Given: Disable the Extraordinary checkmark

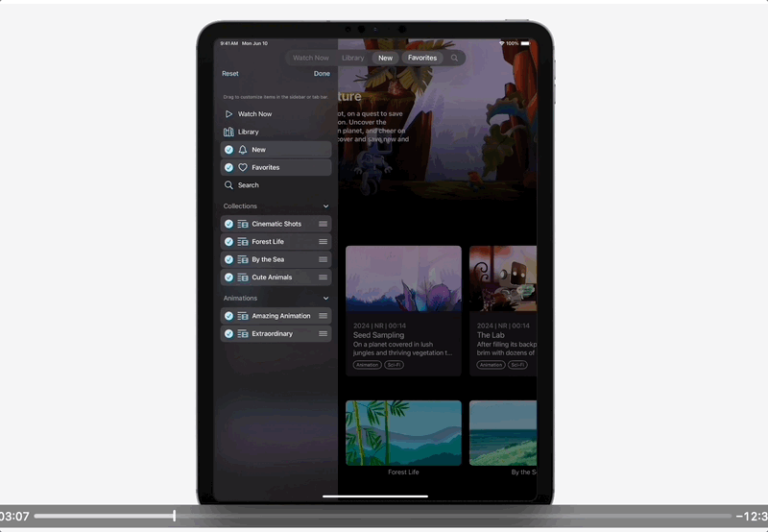Looking at the screenshot, I should (x=228, y=333).
